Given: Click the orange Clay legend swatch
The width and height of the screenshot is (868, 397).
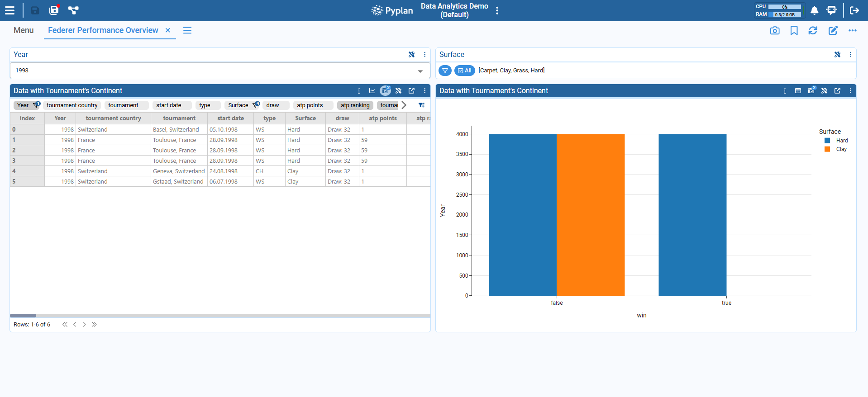Looking at the screenshot, I should (x=827, y=149).
